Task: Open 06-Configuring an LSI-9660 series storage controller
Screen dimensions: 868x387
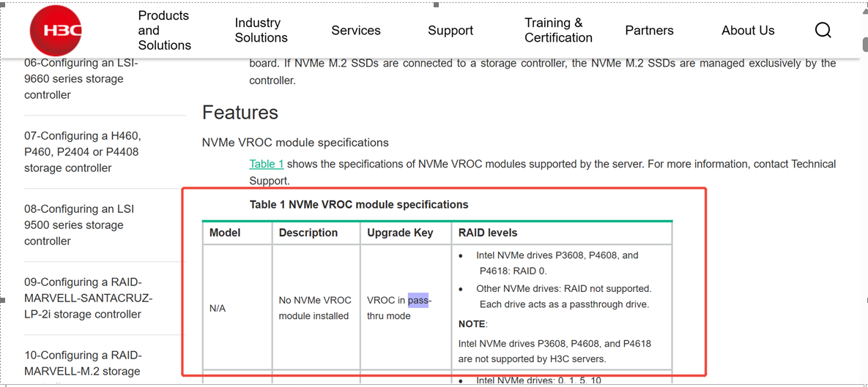Action: 81,79
